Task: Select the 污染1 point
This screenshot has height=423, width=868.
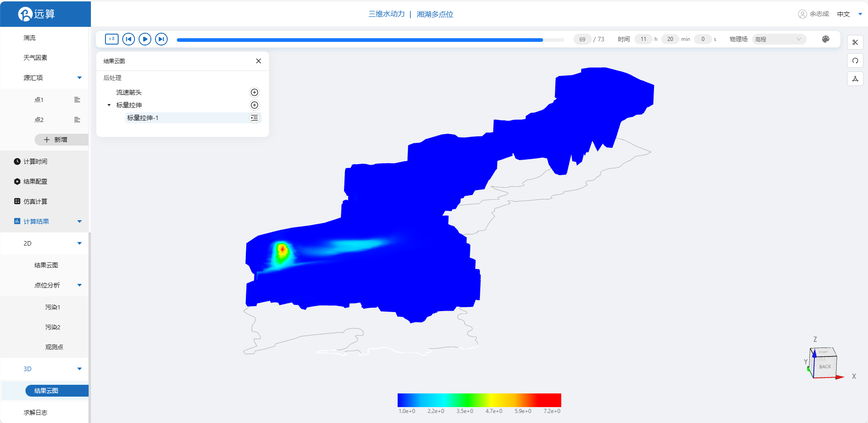Action: pos(53,307)
